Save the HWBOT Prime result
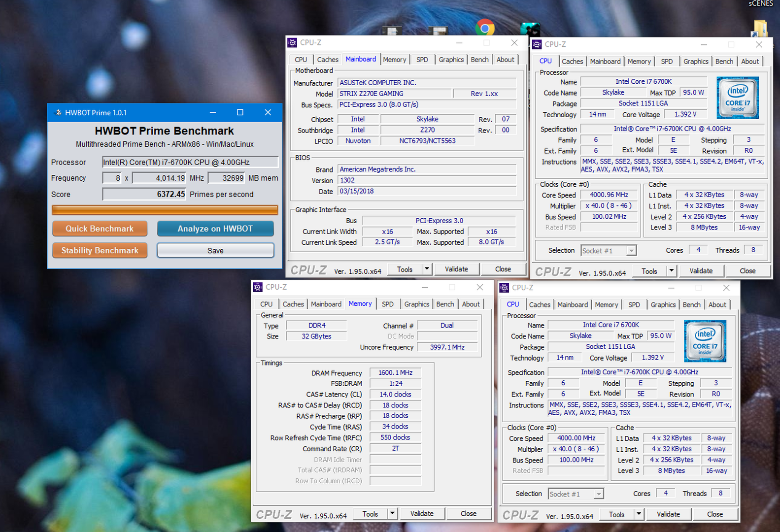The image size is (780, 532). coord(215,250)
